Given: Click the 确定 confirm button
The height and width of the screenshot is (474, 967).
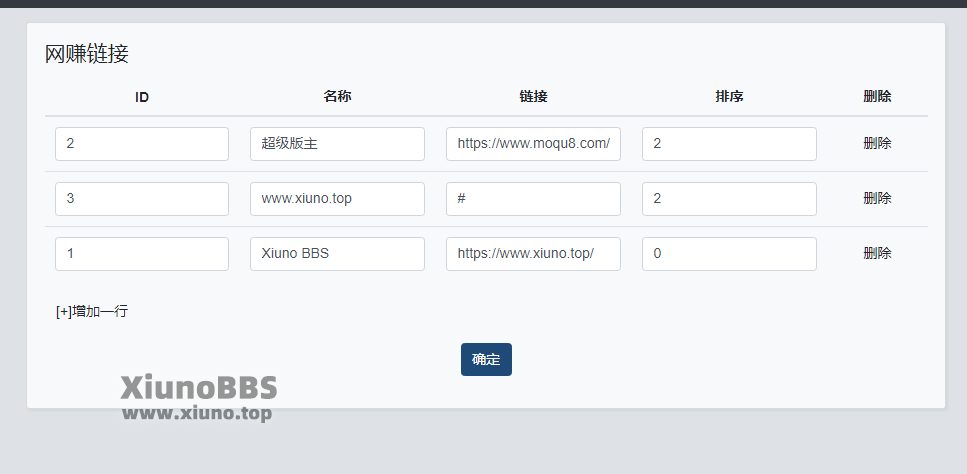Looking at the screenshot, I should (x=486, y=359).
